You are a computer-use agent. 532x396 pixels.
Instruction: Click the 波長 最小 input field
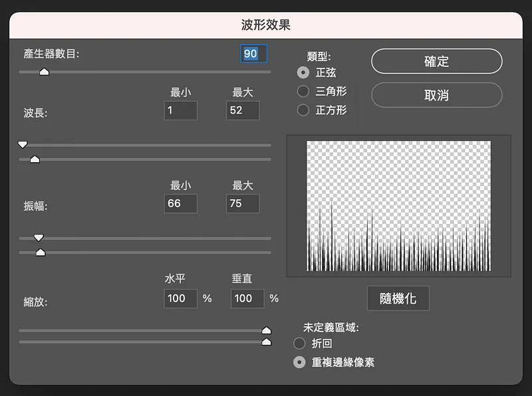tap(180, 110)
